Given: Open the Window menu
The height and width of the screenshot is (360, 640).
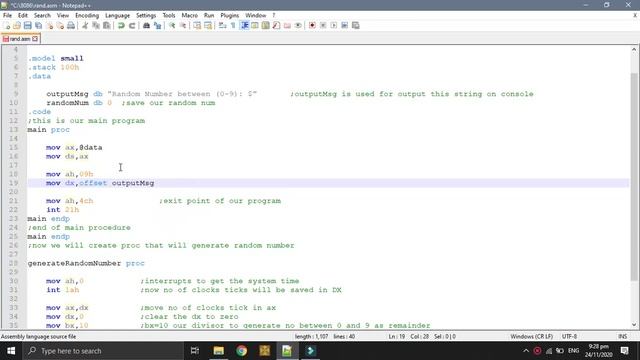Looking at the screenshot, I should click(256, 16).
